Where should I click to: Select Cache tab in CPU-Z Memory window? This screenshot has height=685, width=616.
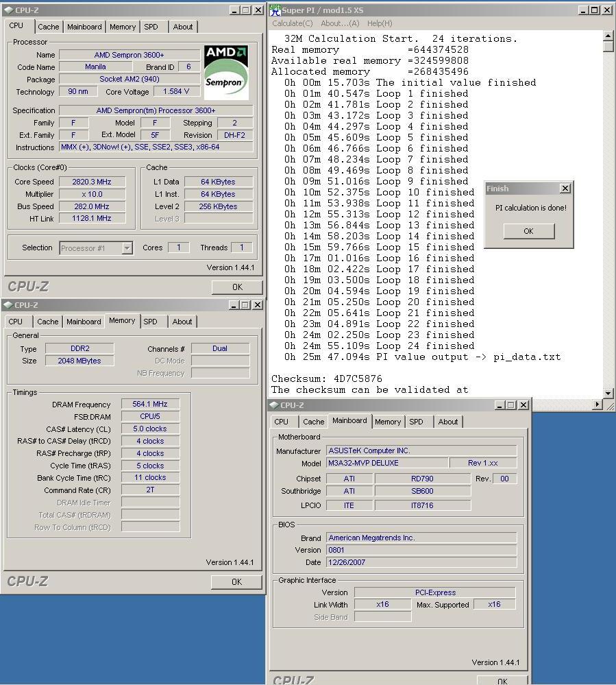pos(47,322)
